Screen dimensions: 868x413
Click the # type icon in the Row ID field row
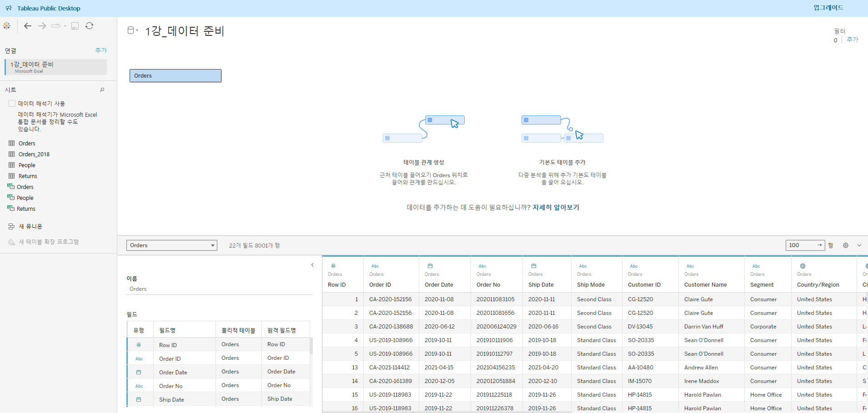pos(139,345)
